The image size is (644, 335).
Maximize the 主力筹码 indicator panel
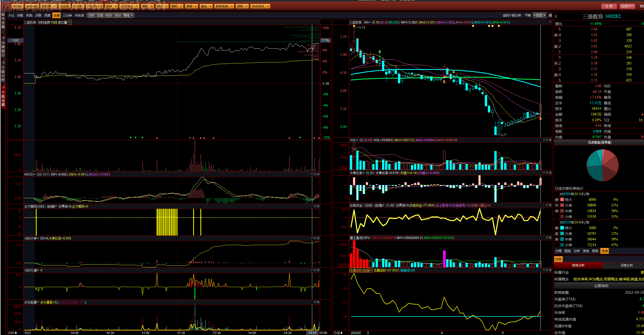pos(315,206)
